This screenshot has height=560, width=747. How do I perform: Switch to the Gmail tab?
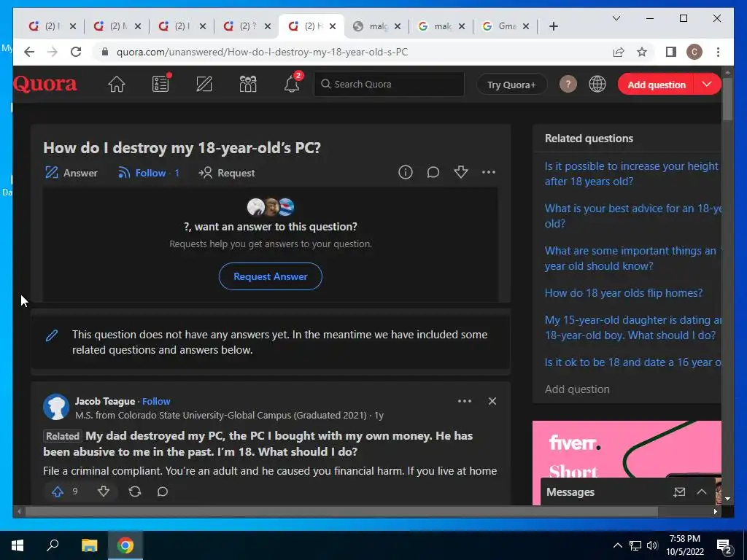point(506,26)
